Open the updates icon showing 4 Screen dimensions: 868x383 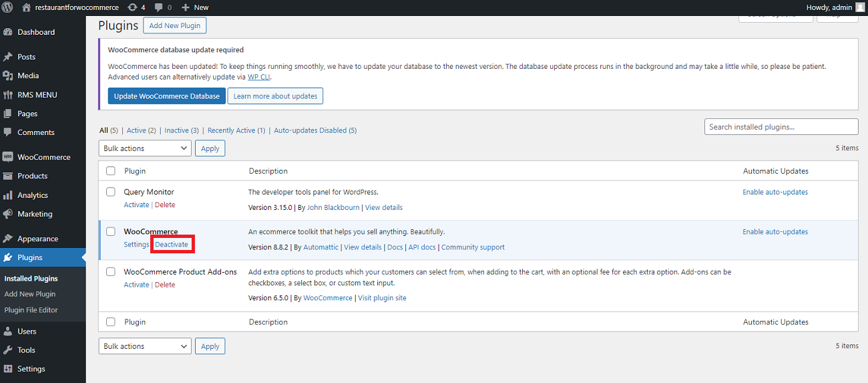[132, 7]
